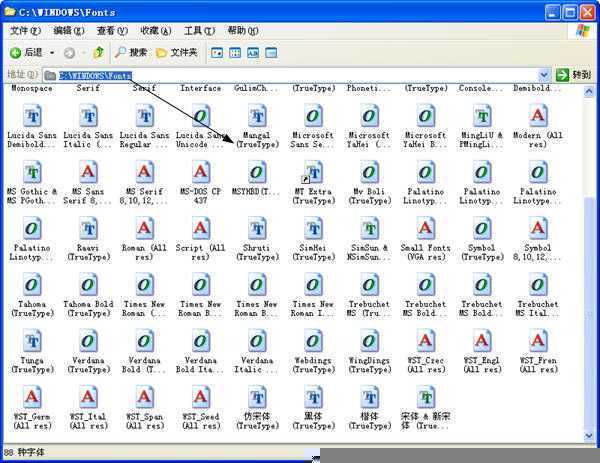Screen dimensions: 600x463
Task: Select the WST_Ital (All res) font icon
Action: (x=88, y=398)
